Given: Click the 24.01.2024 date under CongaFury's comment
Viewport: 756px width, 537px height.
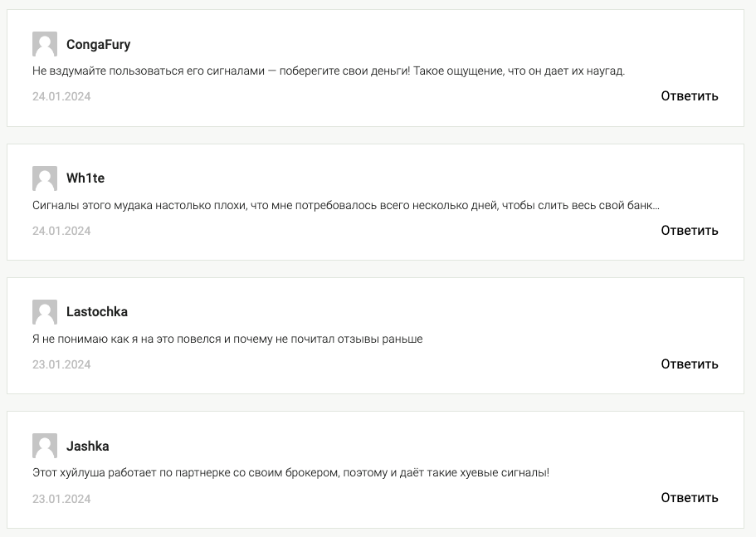Looking at the screenshot, I should pyautogui.click(x=61, y=96).
